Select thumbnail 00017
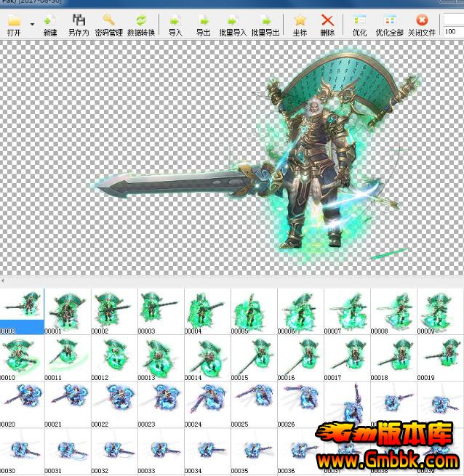 pos(347,358)
